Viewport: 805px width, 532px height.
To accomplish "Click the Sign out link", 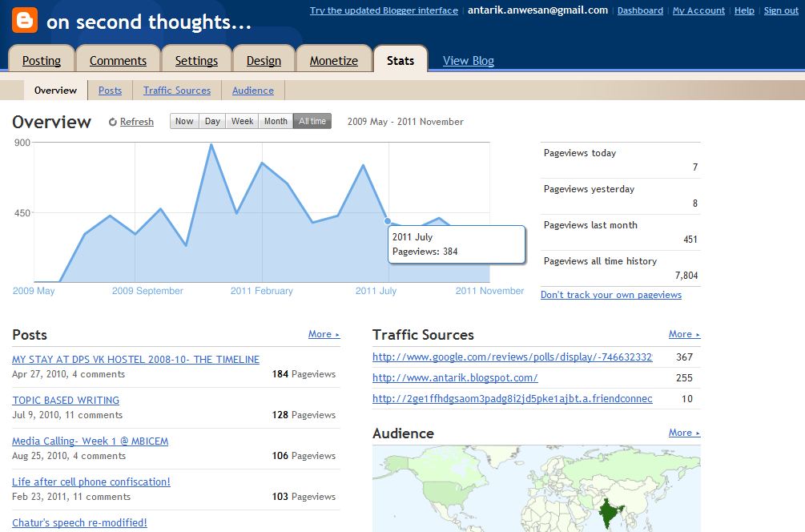I will 781,10.
